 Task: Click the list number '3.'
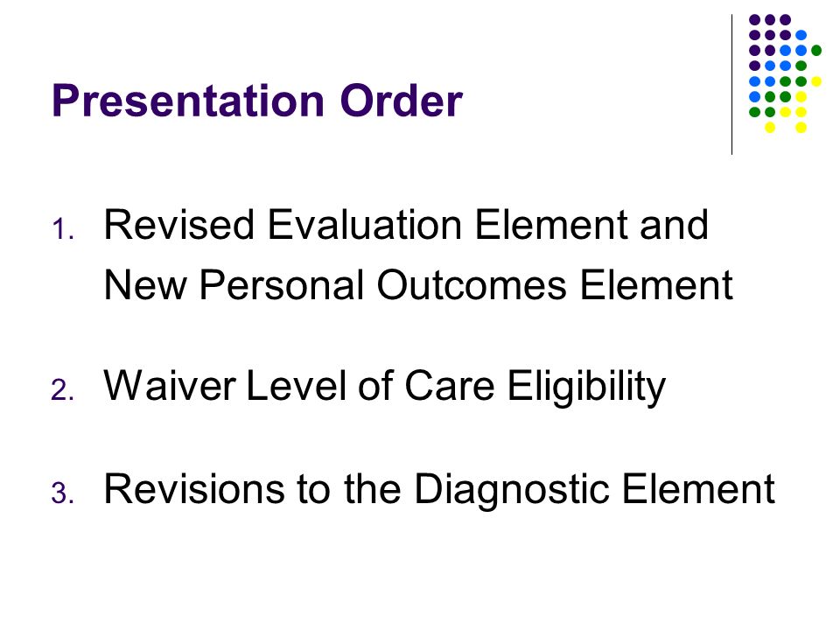pyautogui.click(x=63, y=493)
